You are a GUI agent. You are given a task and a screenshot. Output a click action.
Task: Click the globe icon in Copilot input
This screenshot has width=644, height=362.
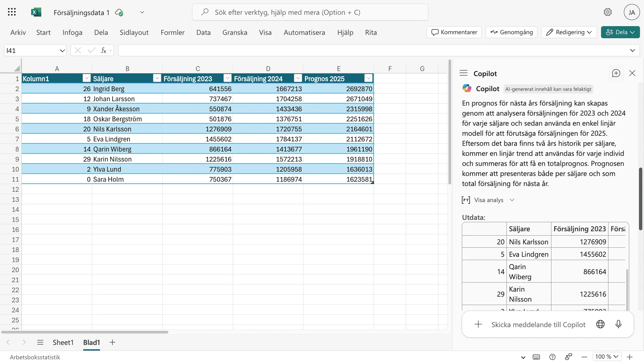[x=600, y=324]
